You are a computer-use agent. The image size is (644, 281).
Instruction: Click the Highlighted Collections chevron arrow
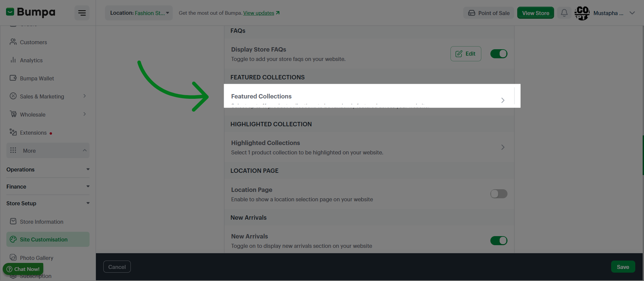503,147
